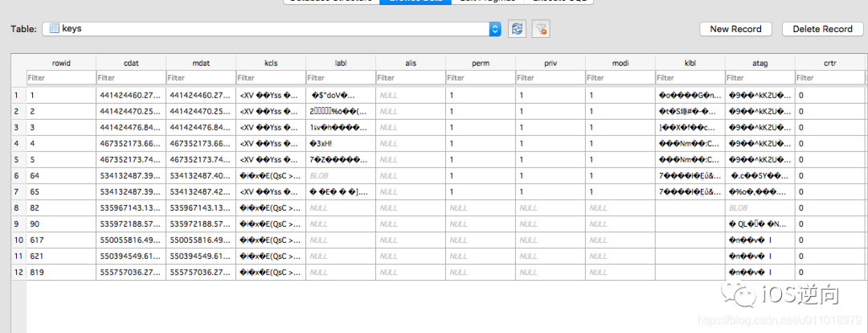Image resolution: width=868 pixels, height=333 pixels.
Task: Select the rowid cell with value 617
Action: (x=61, y=240)
